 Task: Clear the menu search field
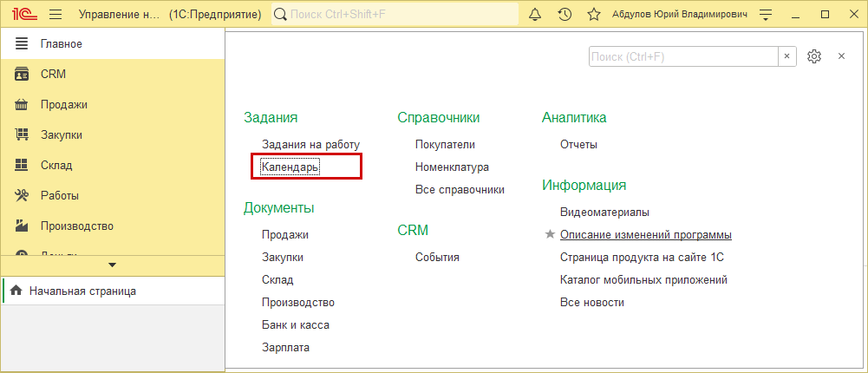787,56
